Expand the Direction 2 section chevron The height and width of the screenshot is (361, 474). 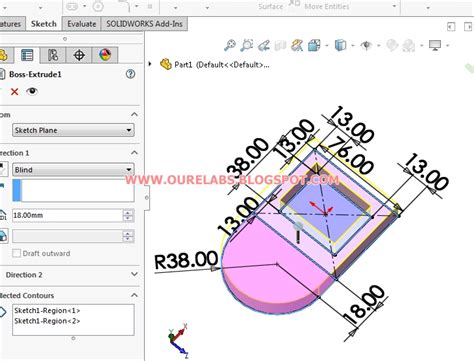coord(134,274)
